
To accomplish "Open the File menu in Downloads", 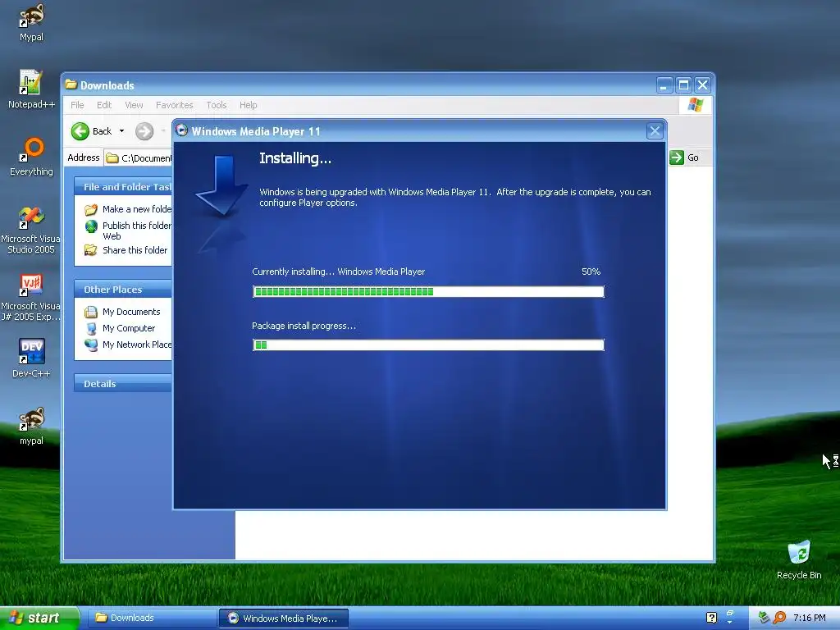I will pos(77,105).
